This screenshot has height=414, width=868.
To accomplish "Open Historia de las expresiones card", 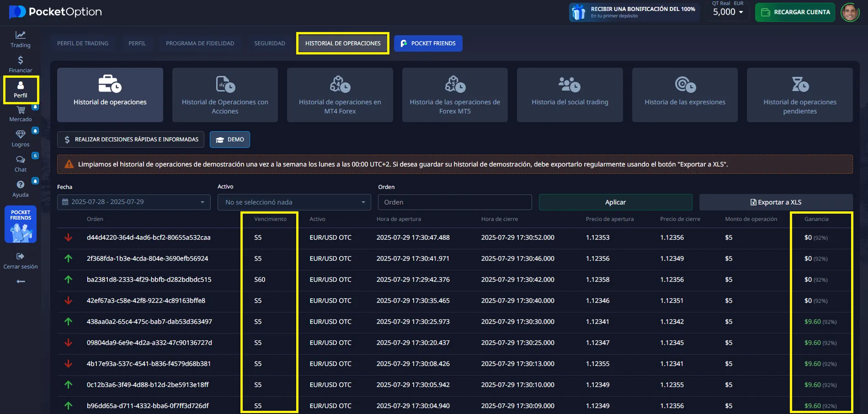I will 685,95.
